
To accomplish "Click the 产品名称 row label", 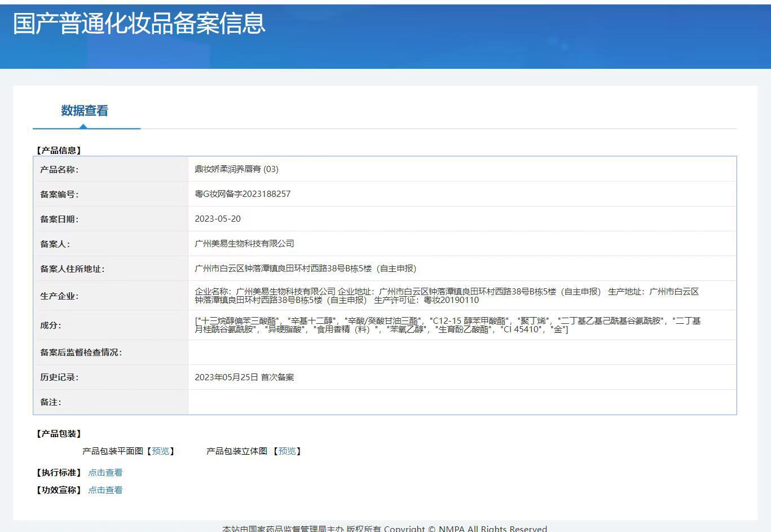I will point(59,170).
